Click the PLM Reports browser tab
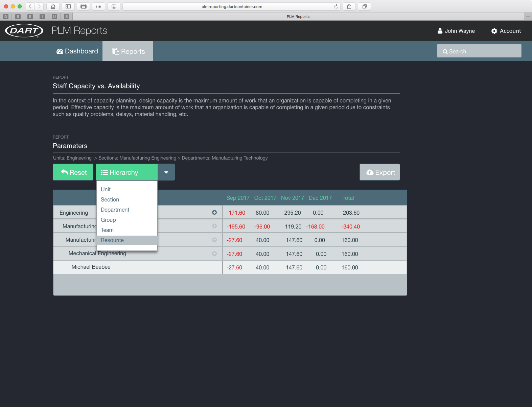This screenshot has width=532, height=407. (x=298, y=17)
